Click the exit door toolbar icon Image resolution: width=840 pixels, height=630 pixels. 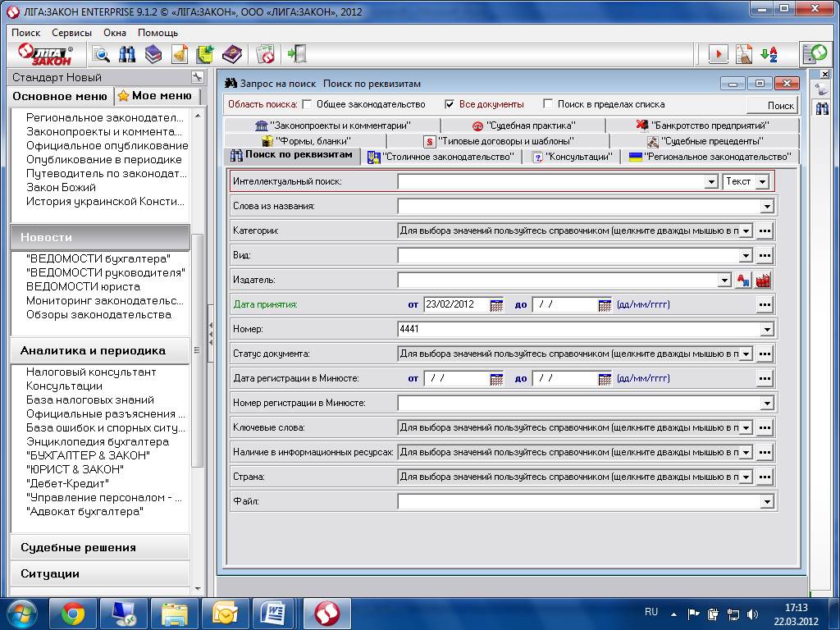pos(297,54)
